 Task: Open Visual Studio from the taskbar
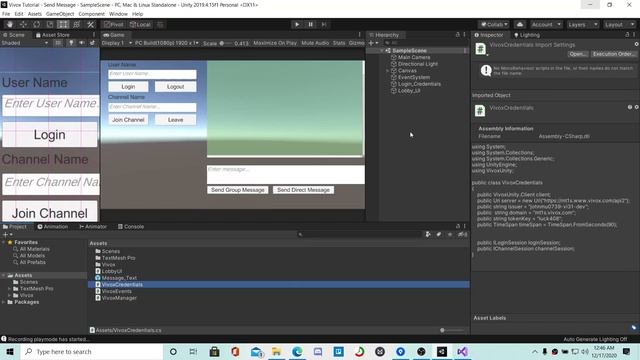[x=462, y=351]
